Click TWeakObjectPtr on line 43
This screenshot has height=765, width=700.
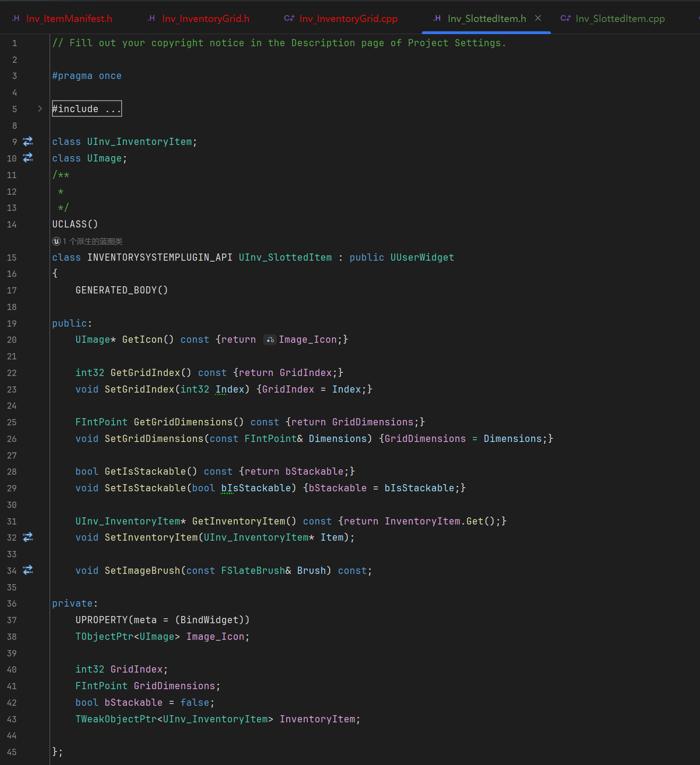[116, 719]
